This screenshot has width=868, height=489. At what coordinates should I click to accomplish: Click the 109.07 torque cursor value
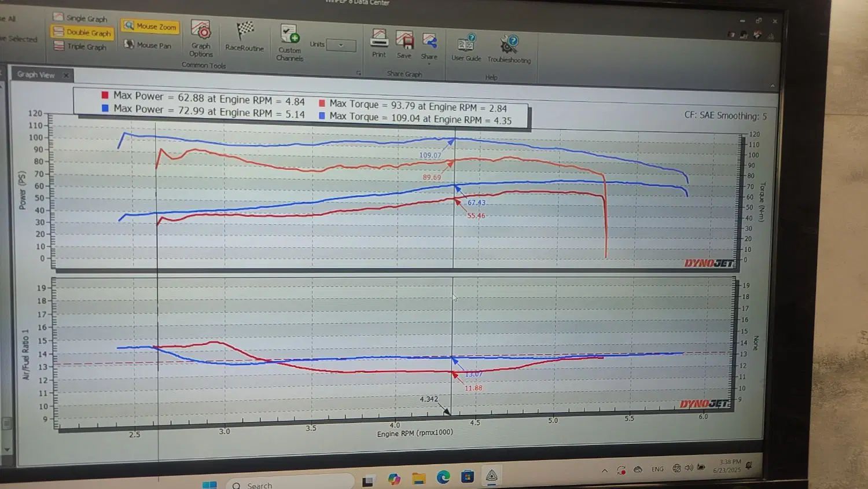click(x=430, y=155)
